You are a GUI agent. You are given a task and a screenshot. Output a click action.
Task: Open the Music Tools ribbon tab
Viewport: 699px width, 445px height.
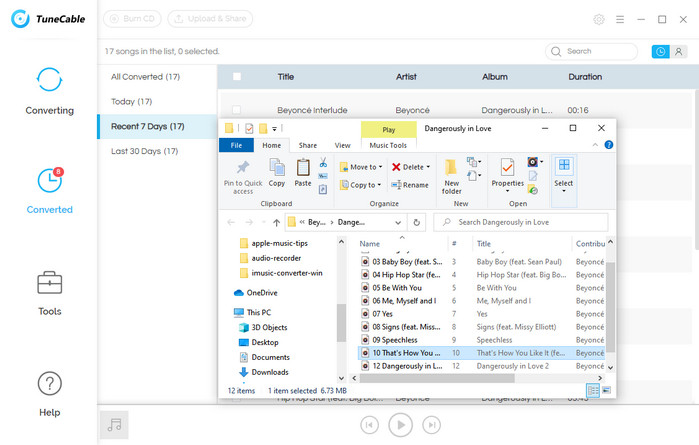tap(388, 145)
